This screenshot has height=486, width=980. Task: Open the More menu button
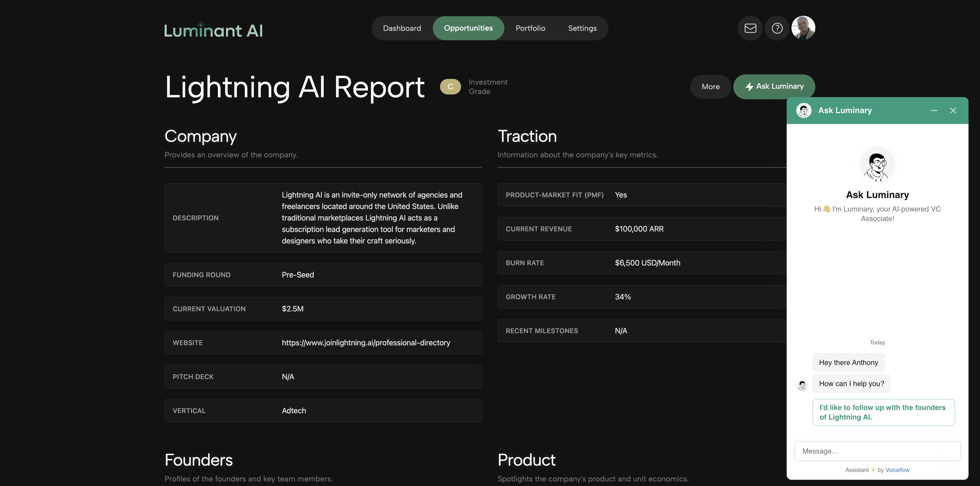(x=710, y=87)
